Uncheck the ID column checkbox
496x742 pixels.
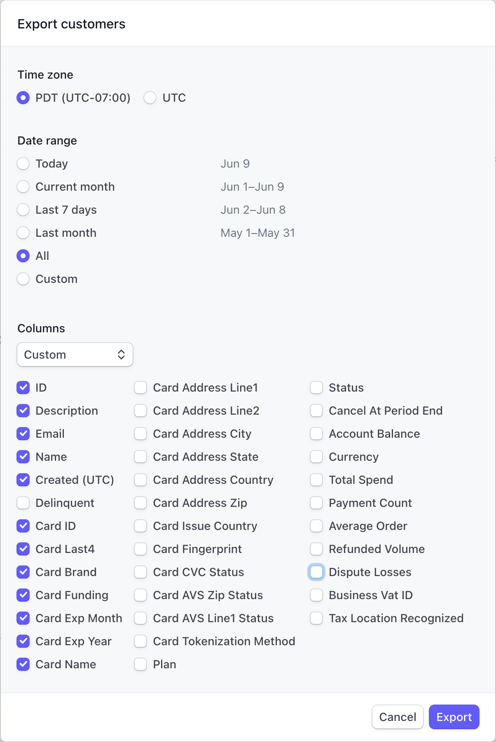23,388
